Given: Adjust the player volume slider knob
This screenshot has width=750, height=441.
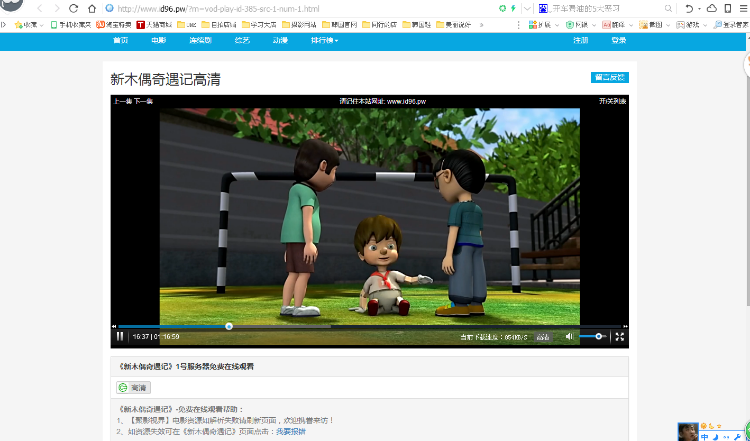Looking at the screenshot, I should (x=598, y=337).
